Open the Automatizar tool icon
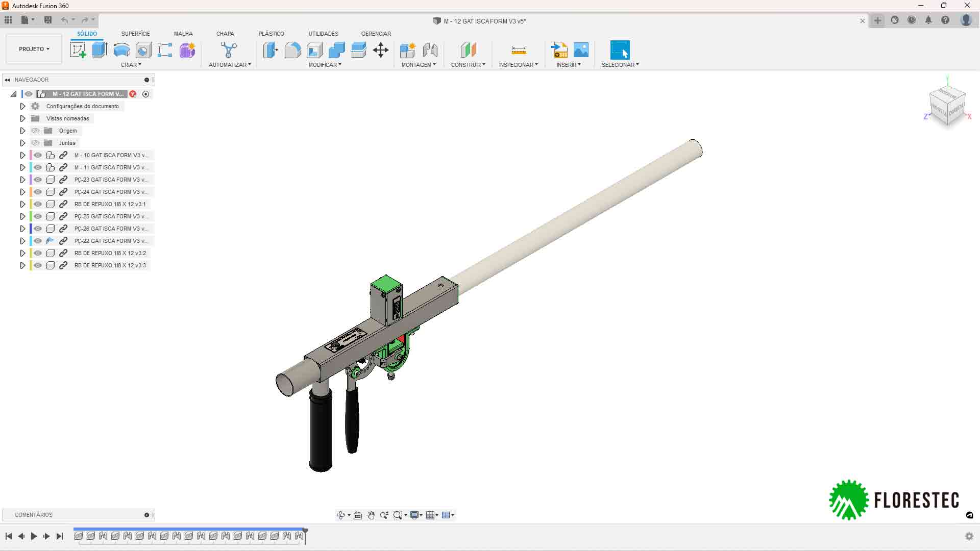980x551 pixels. coord(229,50)
